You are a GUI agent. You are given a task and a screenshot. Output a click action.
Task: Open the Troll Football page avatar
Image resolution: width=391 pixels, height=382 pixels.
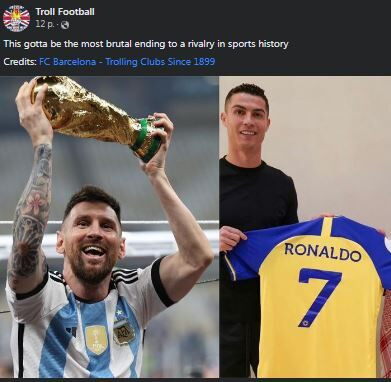(16, 19)
